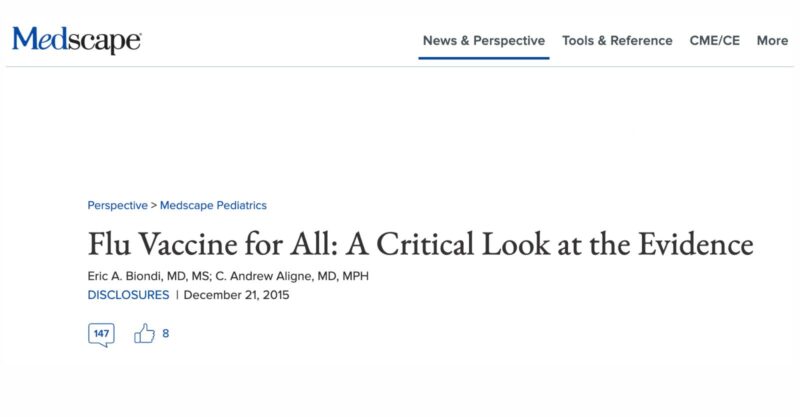Expand the More menu
Viewport: 800px width, 417px height.
772,41
